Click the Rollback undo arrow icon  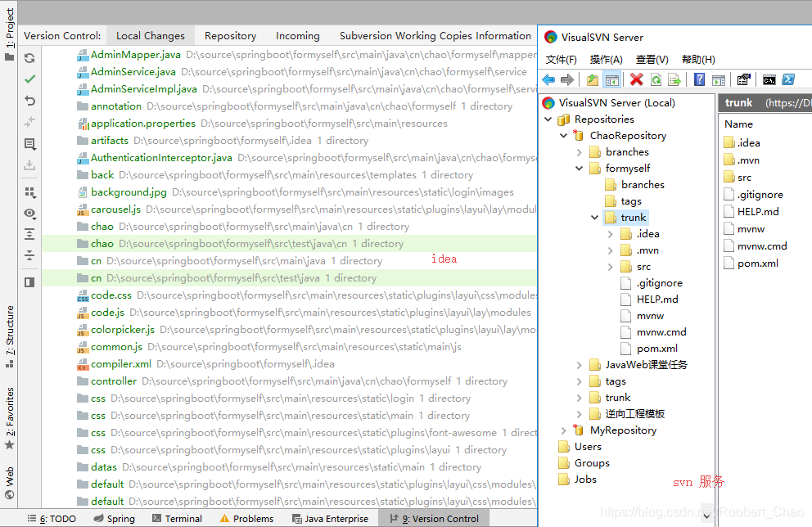click(29, 101)
